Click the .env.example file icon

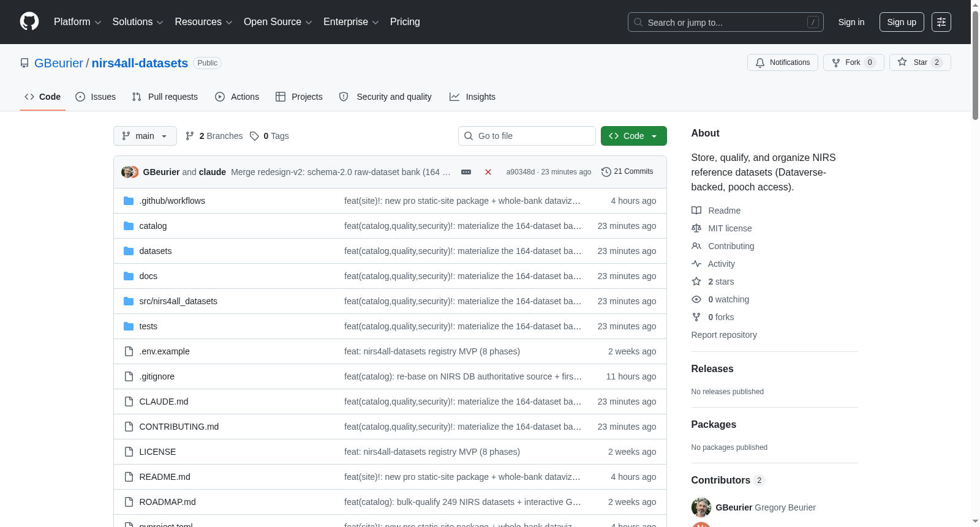[x=129, y=351]
